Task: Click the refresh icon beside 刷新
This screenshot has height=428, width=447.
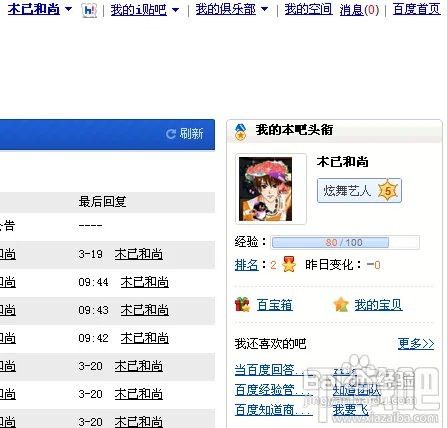Action: 171,134
